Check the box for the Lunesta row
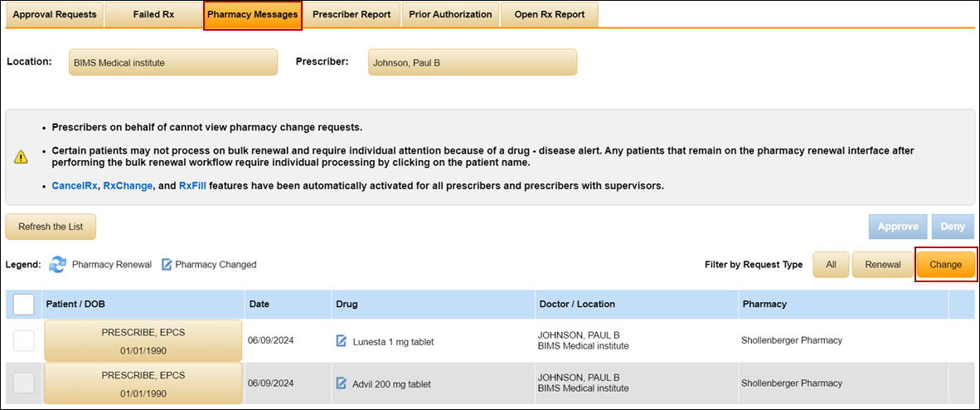Viewport: 980px width, 410px height. (24, 340)
